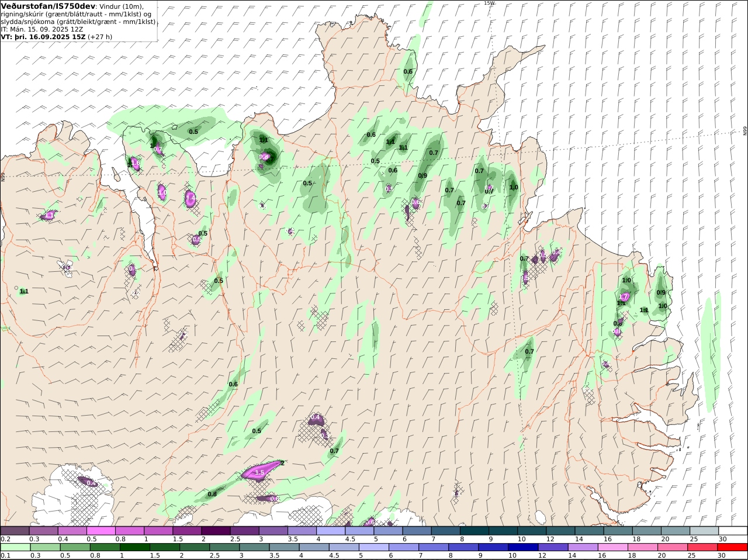This screenshot has height=560, width=748.
Task: Click the dusky mauve 0.2–0.3 snow swatch
Action: coord(15,530)
